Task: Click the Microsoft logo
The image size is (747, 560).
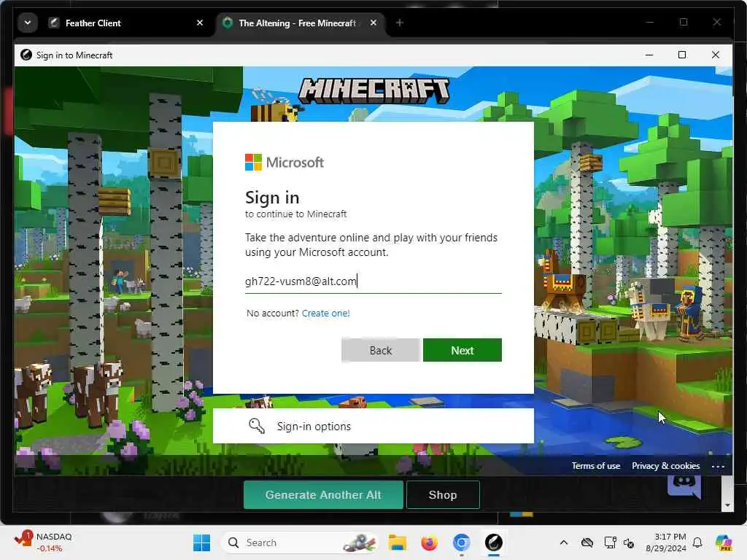Action: 285,163
